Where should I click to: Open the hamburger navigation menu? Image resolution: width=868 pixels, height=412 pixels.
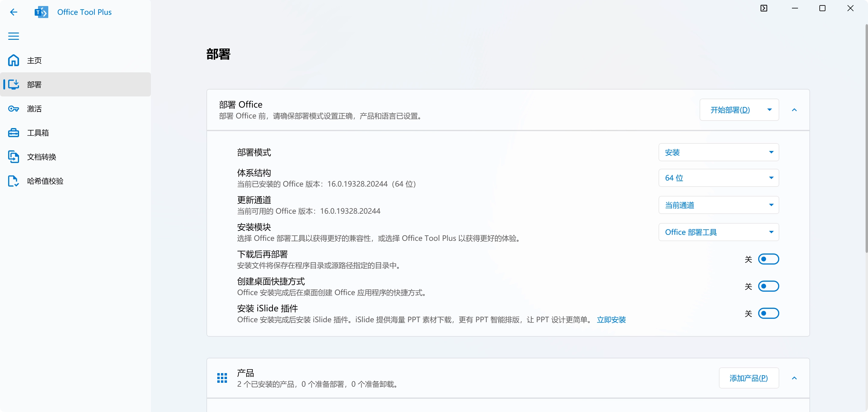[x=14, y=36]
